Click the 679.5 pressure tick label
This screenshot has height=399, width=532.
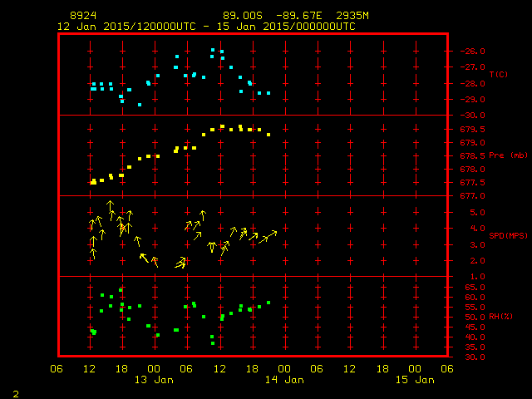472,130
